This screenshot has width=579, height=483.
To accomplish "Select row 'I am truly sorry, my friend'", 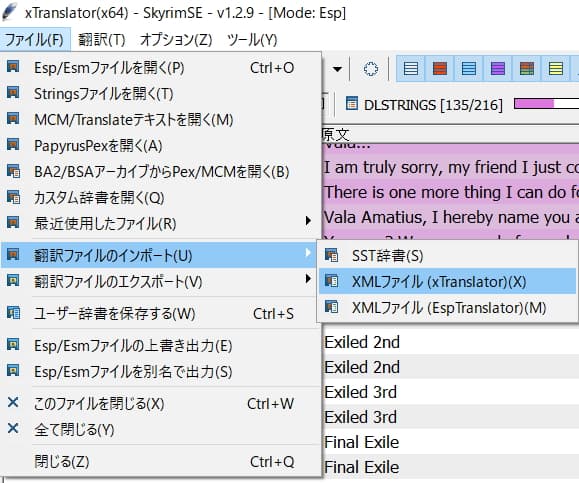I will tap(451, 168).
